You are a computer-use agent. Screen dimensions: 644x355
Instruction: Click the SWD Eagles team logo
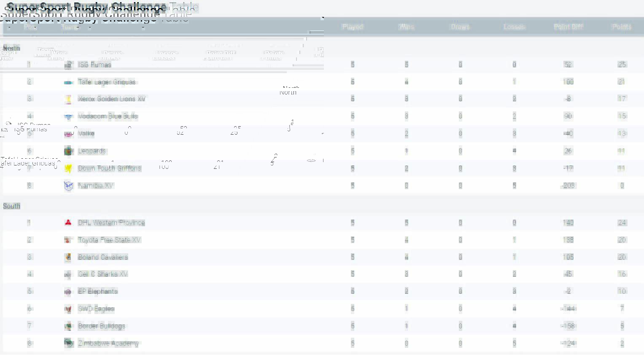[x=68, y=309]
